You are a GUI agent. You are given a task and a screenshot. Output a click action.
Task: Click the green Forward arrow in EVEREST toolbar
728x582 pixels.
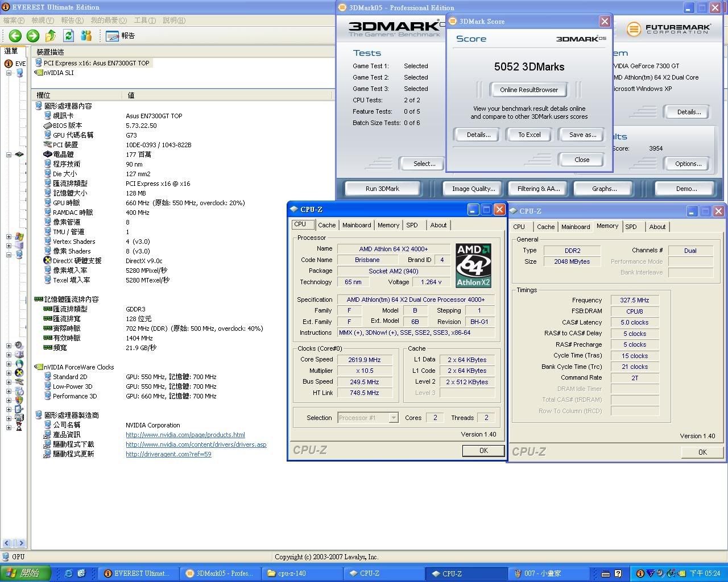pyautogui.click(x=33, y=36)
